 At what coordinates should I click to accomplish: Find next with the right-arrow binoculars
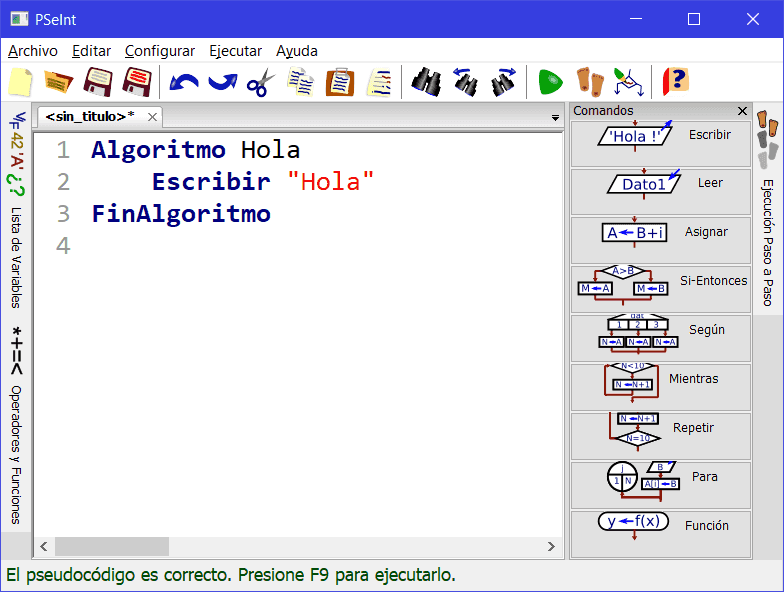pos(504,82)
